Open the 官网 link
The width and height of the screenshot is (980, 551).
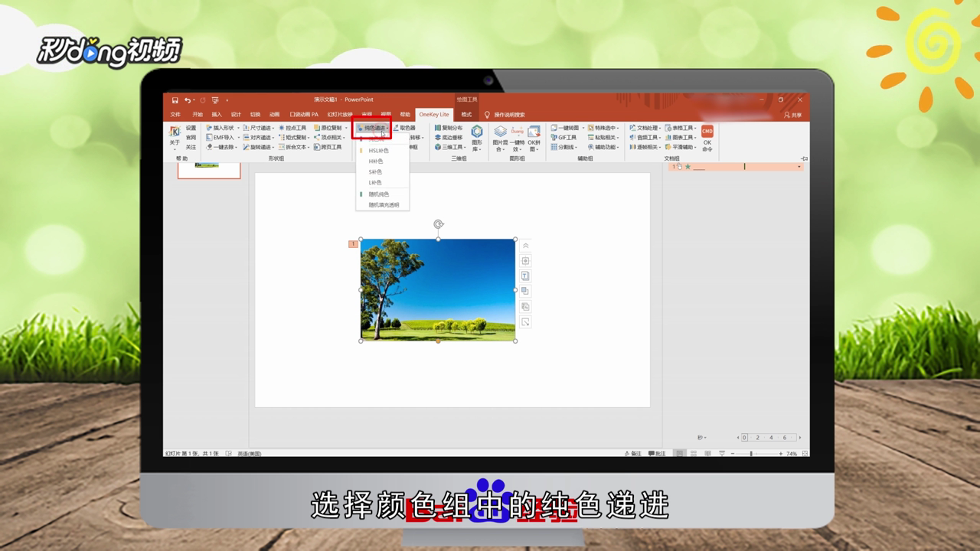(191, 137)
